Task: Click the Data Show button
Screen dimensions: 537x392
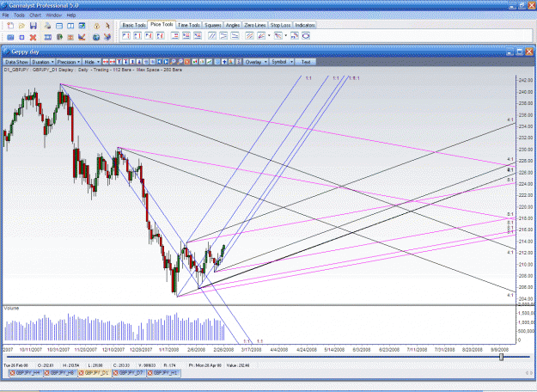Action: coord(16,62)
